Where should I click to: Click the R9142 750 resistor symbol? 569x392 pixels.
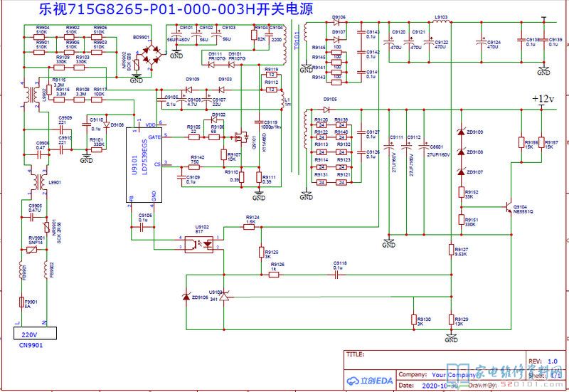tap(194, 167)
